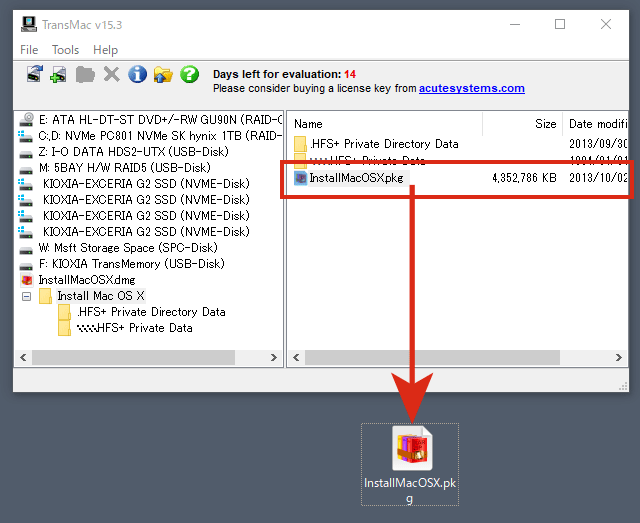
Task: Open the File menu
Action: click(x=29, y=50)
